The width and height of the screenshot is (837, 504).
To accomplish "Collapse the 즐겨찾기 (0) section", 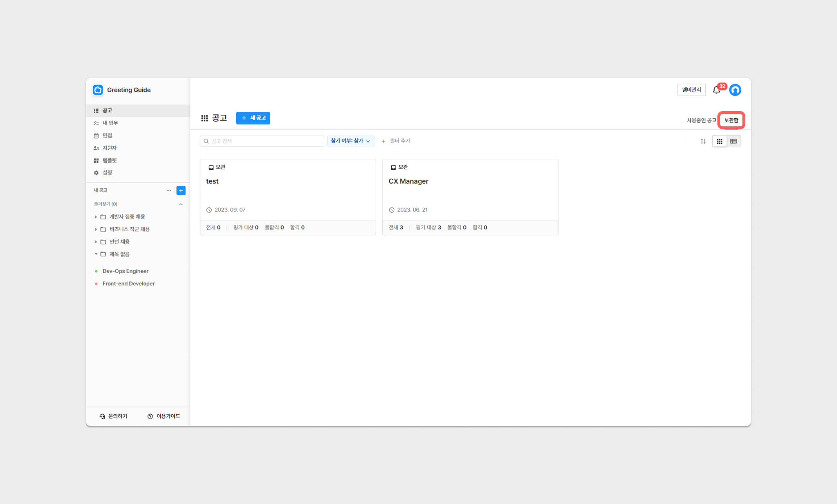I will (x=181, y=204).
